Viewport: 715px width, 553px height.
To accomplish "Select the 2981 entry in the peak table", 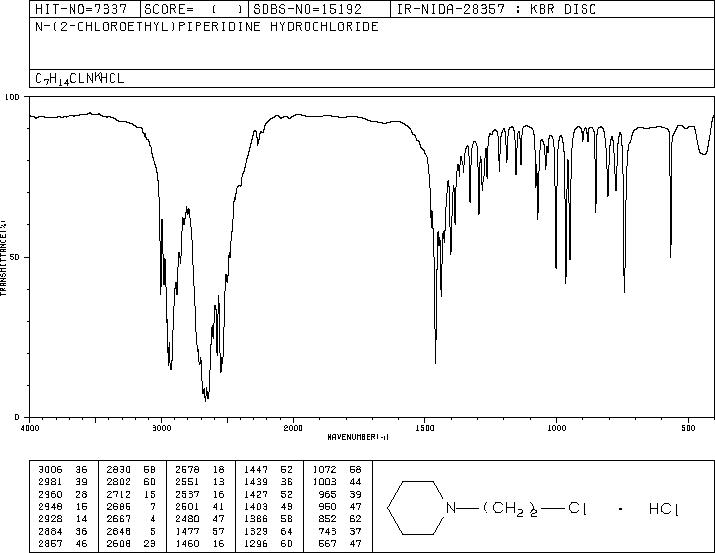I will 62,482.
